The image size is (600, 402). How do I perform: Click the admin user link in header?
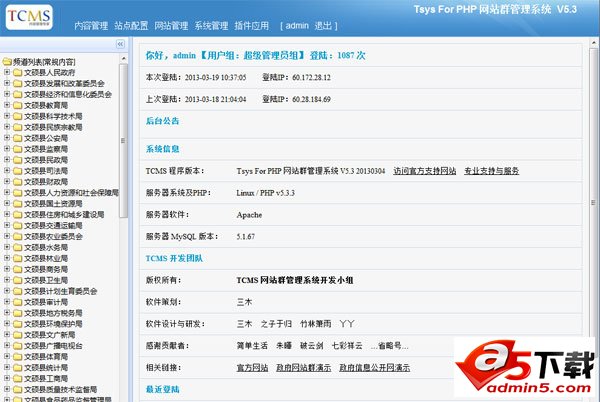(297, 26)
